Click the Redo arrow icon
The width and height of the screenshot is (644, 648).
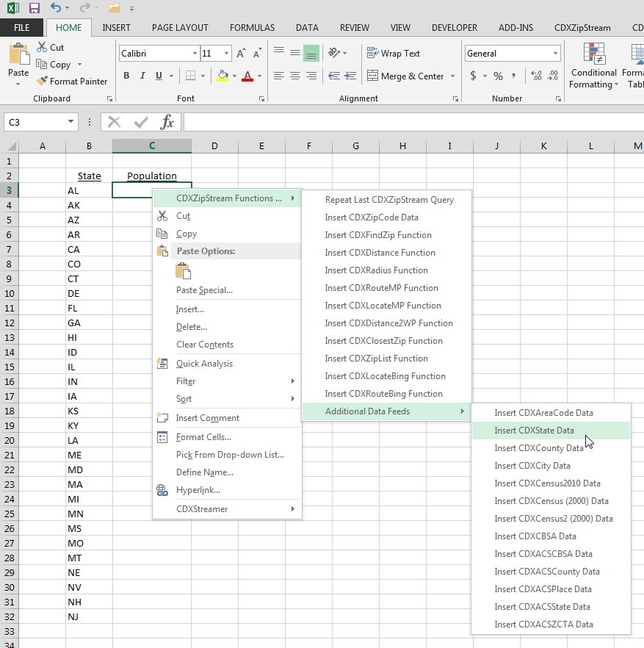tap(85, 7)
